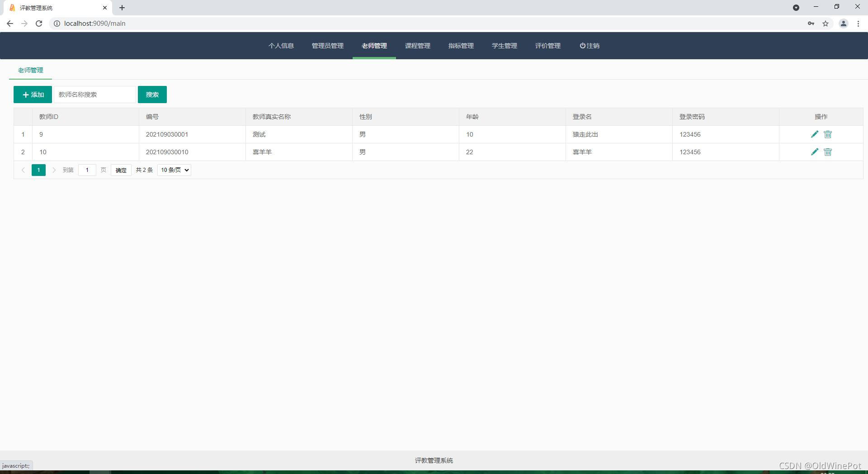This screenshot has width=868, height=474.
Task: Edit the teacher row 喜羊羊 with pencil icon
Action: [814, 152]
